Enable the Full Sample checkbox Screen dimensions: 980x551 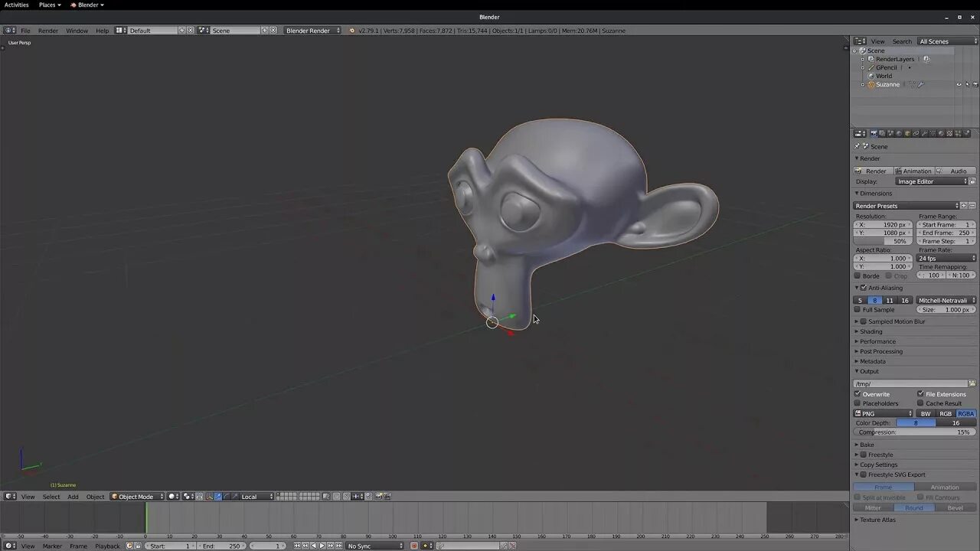pyautogui.click(x=857, y=310)
